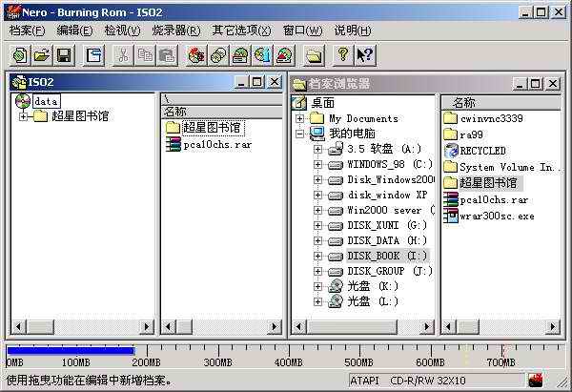Expand the 3.5 软盘 (A:) drive
The image size is (572, 392).
click(317, 149)
